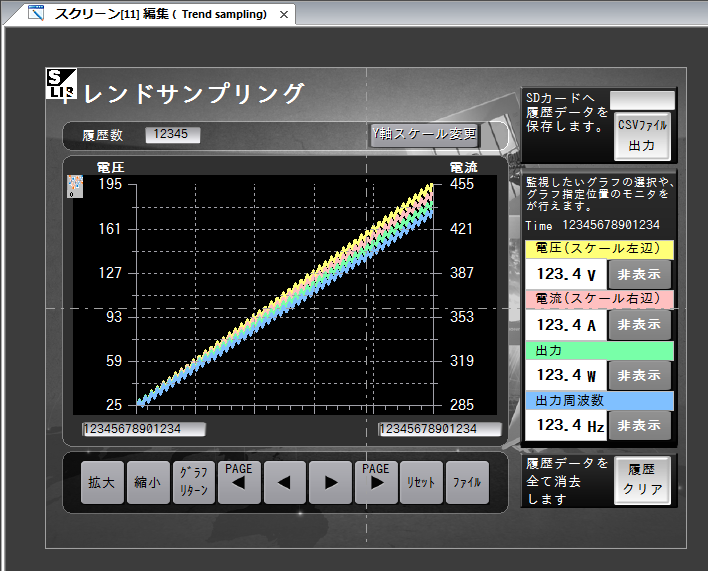Screen dimensions: 708x571
Task: Click the PAGE forward arrow button
Action: 376,482
